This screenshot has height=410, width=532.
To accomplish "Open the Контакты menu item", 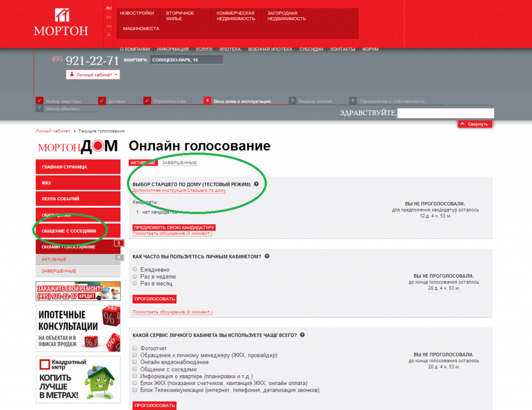I will [343, 49].
